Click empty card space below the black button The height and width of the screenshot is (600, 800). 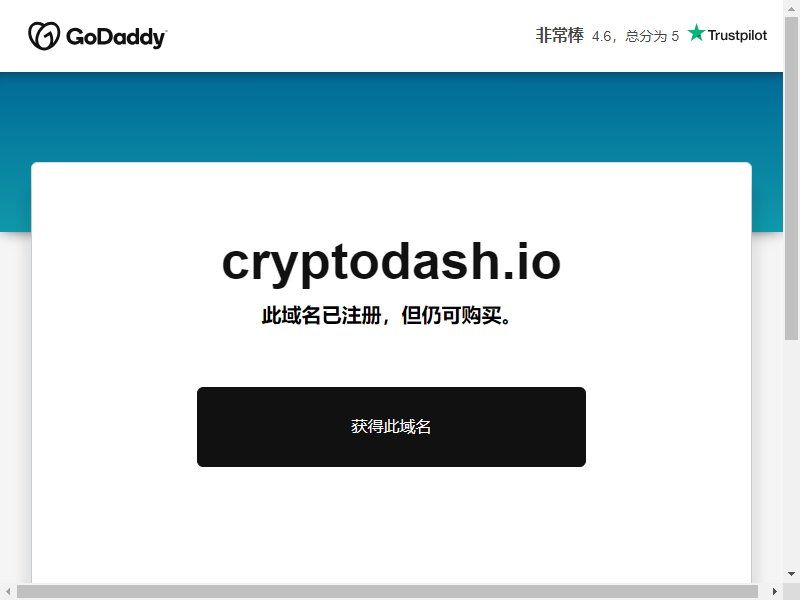[x=391, y=526]
